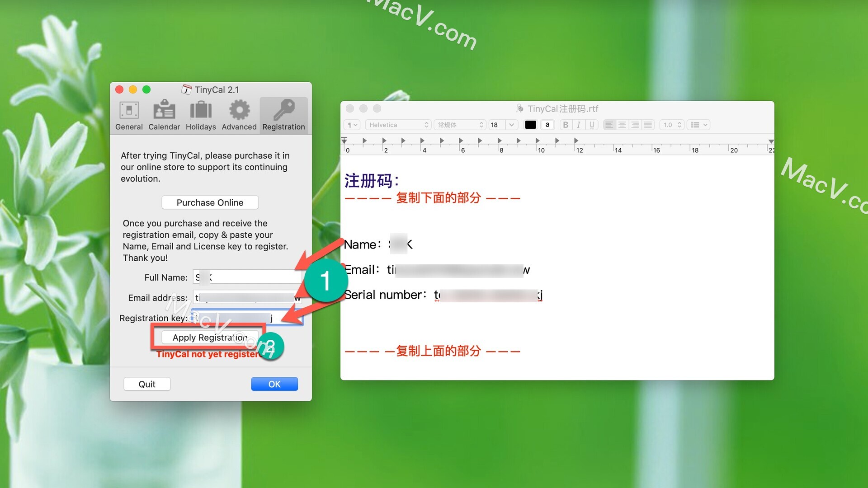Toggle text alignment right in RTF editor
868x488 pixels.
click(x=634, y=125)
